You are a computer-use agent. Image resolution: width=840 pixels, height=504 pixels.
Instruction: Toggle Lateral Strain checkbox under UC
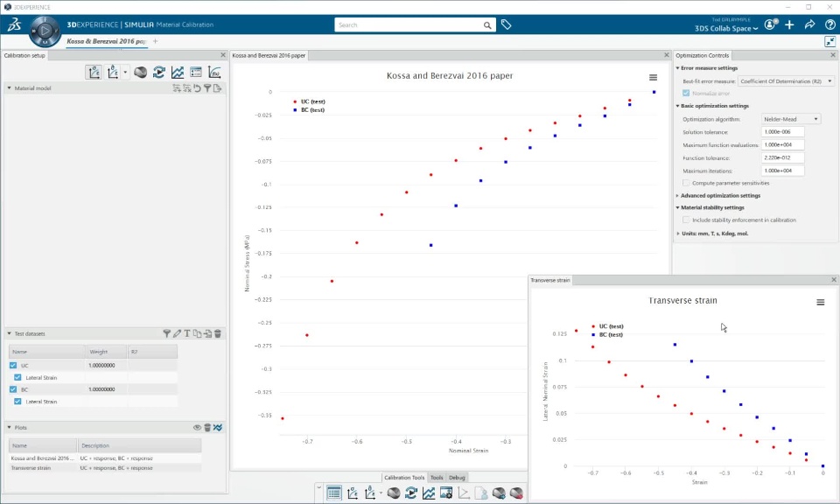pos(17,378)
